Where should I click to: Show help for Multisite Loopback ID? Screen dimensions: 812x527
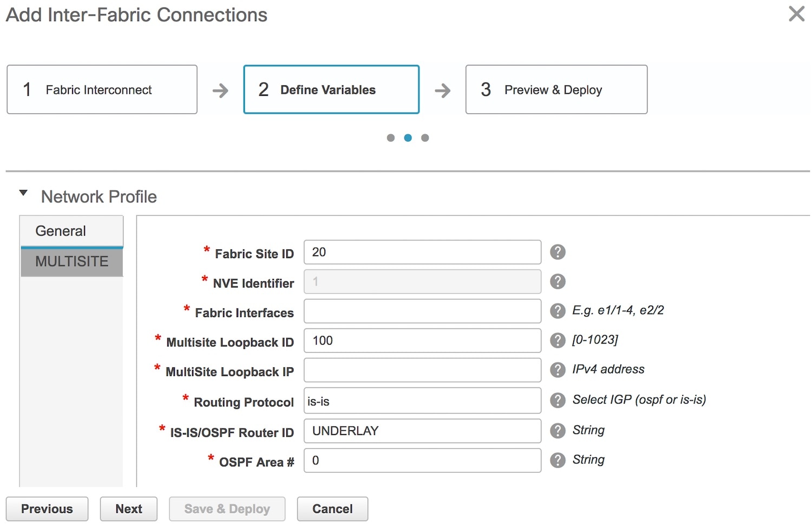(x=558, y=340)
